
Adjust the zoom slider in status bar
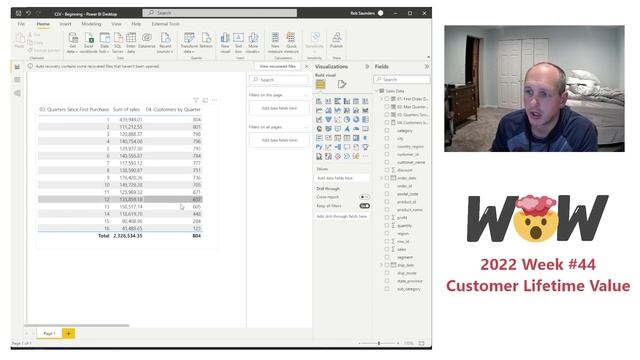coord(379,344)
